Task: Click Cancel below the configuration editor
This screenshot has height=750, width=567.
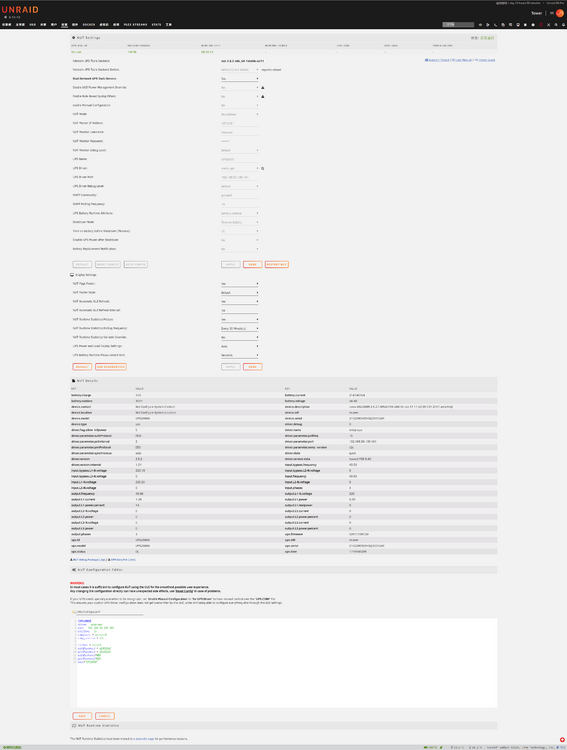Action: click(x=105, y=716)
